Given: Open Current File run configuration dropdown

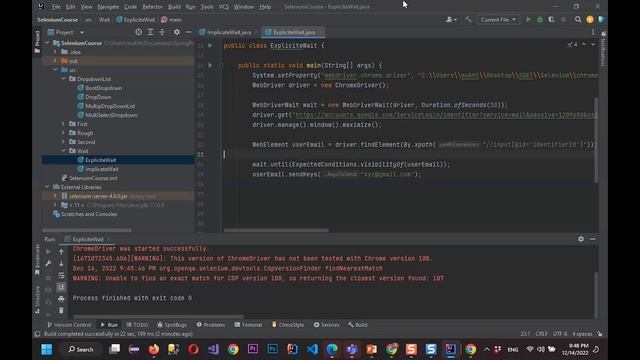Looking at the screenshot, I should [498, 20].
